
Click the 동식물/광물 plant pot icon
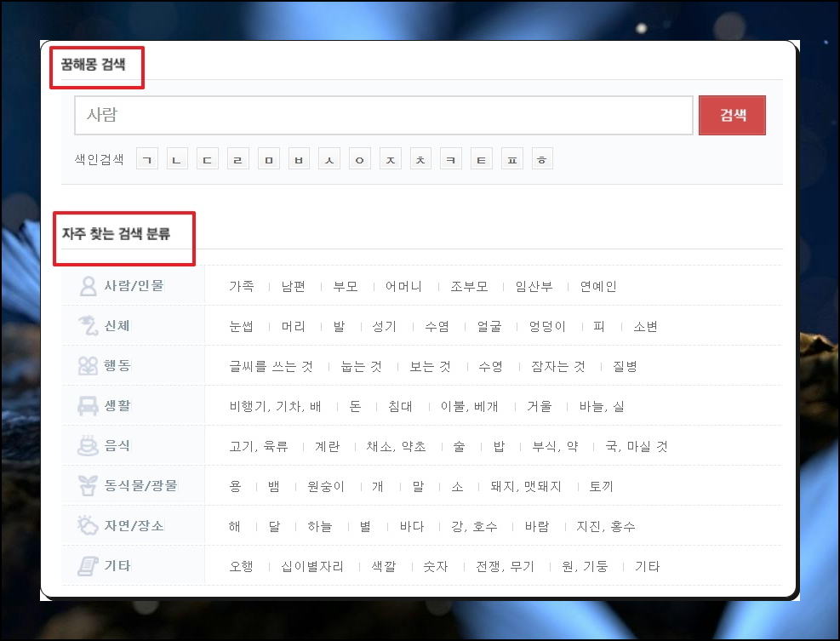[88, 485]
